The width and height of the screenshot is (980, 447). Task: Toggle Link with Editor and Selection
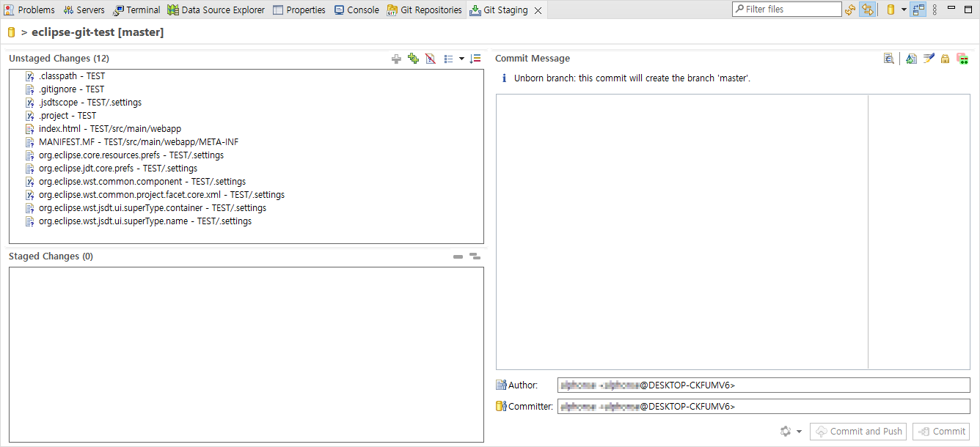[867, 10]
